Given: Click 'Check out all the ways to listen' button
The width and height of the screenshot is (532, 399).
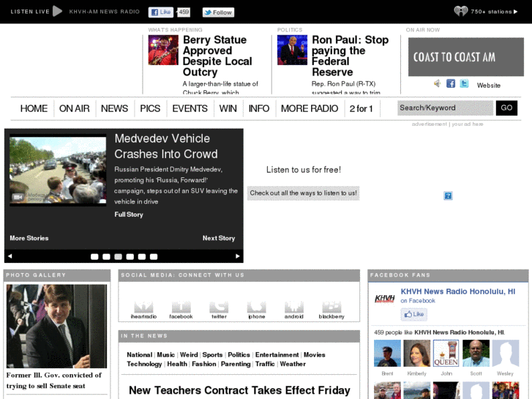Looking at the screenshot, I should point(304,193).
